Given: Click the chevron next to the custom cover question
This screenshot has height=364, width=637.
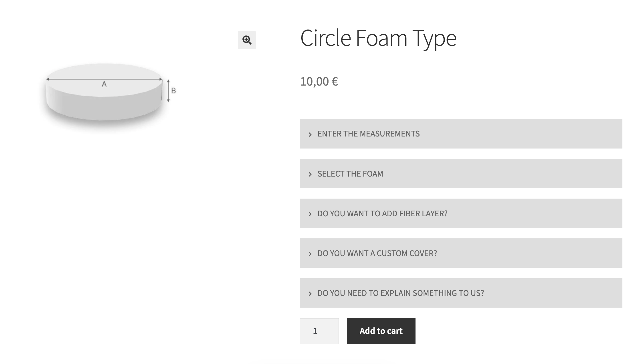Looking at the screenshot, I should click(x=310, y=254).
